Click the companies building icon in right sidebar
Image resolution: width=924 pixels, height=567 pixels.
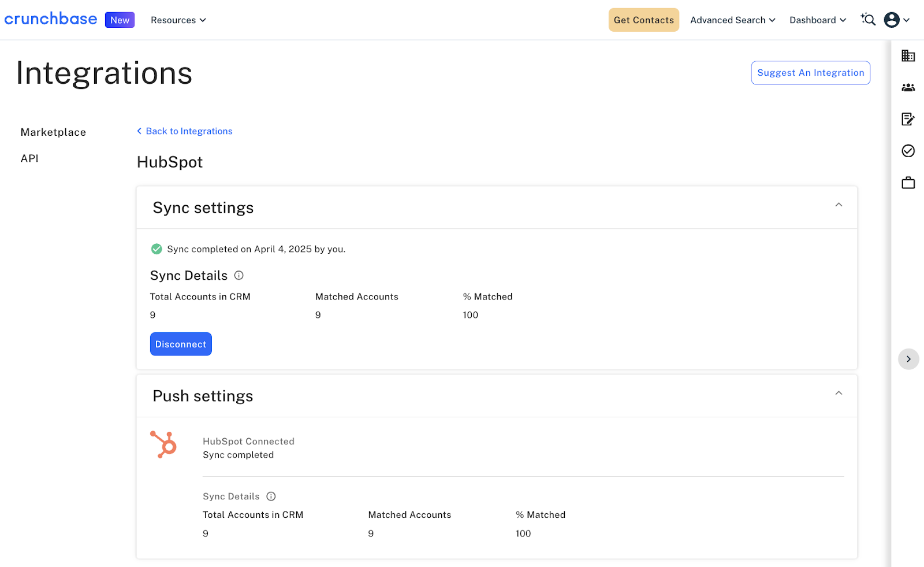coord(908,55)
